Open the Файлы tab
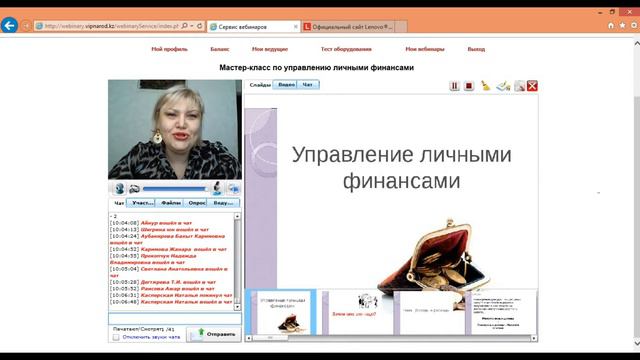The height and width of the screenshot is (360, 640). [170, 202]
